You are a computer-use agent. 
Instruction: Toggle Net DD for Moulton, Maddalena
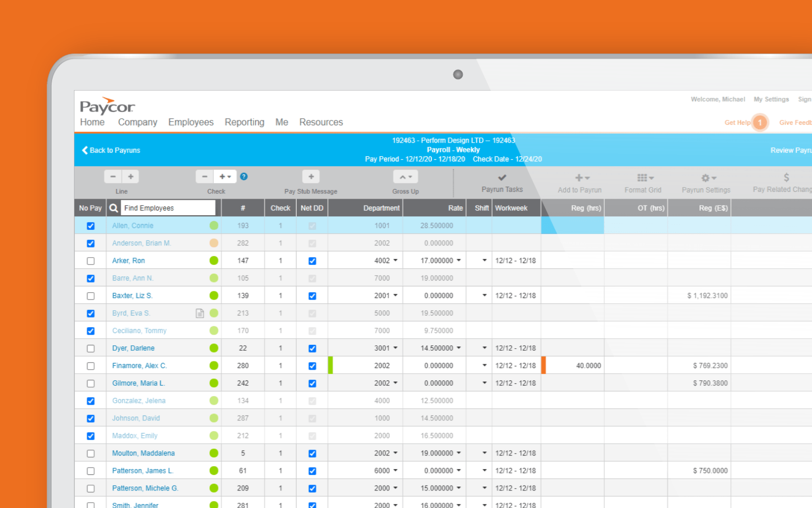[313, 454]
